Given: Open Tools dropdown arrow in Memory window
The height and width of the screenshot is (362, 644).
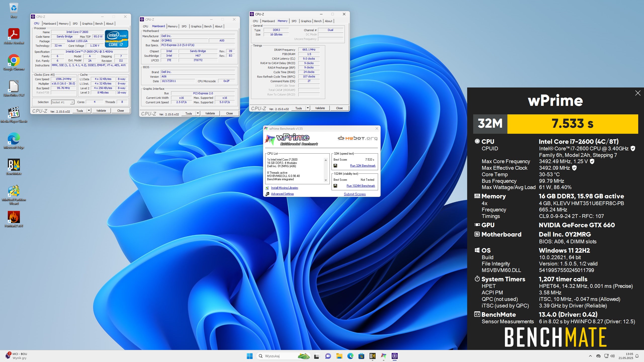Looking at the screenshot, I should pyautogui.click(x=308, y=108).
